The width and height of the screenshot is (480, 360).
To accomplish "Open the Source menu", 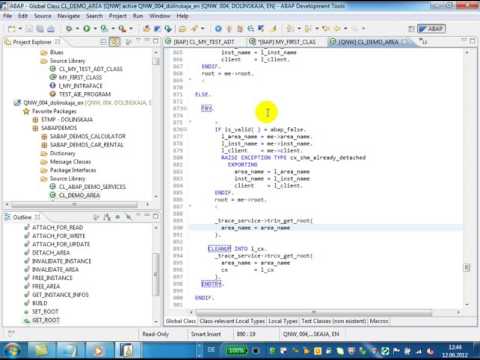I will pyautogui.click(x=43, y=16).
